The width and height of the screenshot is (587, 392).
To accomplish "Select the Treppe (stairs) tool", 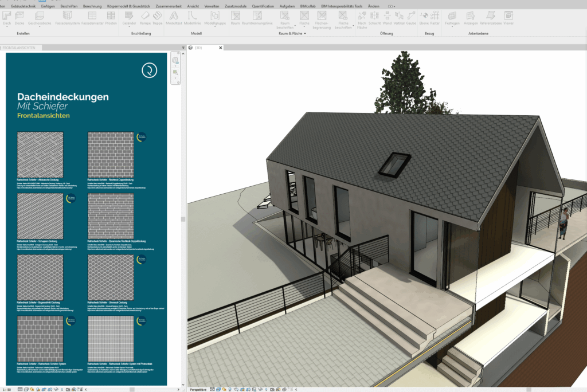I will (x=158, y=17).
